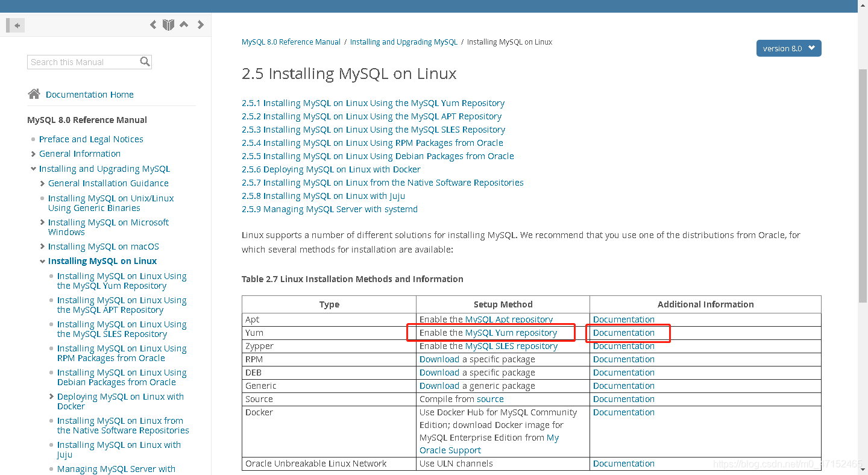This screenshot has height=475, width=868.
Task: Open sidebar Debian Packages from Oracle entry
Action: 122,377
